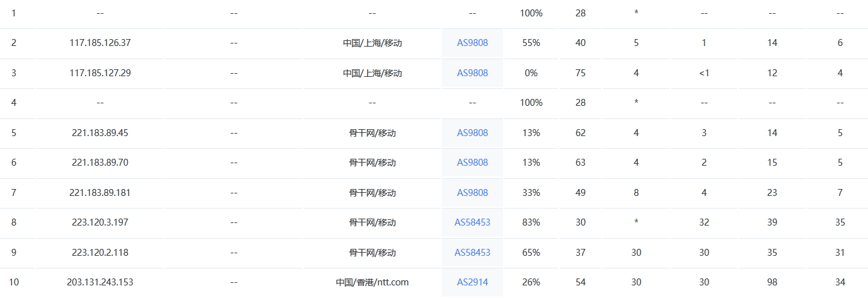Image resolution: width=868 pixels, height=298 pixels.
Task: Click AS58453 link in hop 9 row
Action: pyautogui.click(x=472, y=253)
